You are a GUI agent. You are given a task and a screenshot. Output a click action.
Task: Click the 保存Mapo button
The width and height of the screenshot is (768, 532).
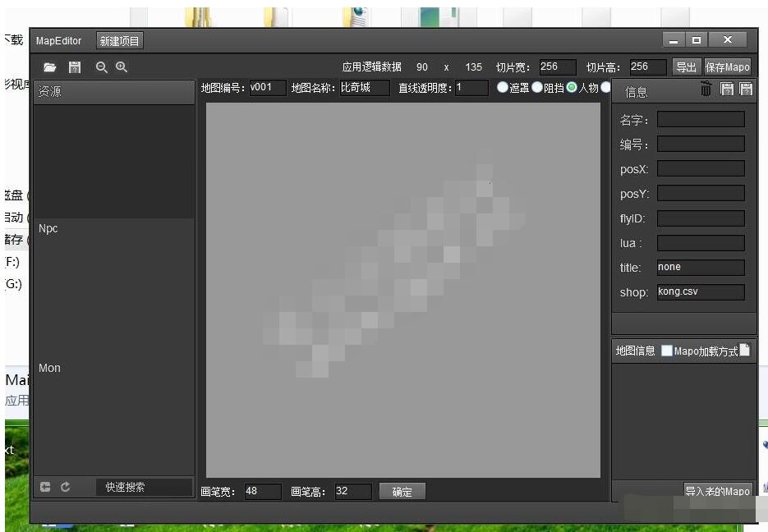click(727, 67)
